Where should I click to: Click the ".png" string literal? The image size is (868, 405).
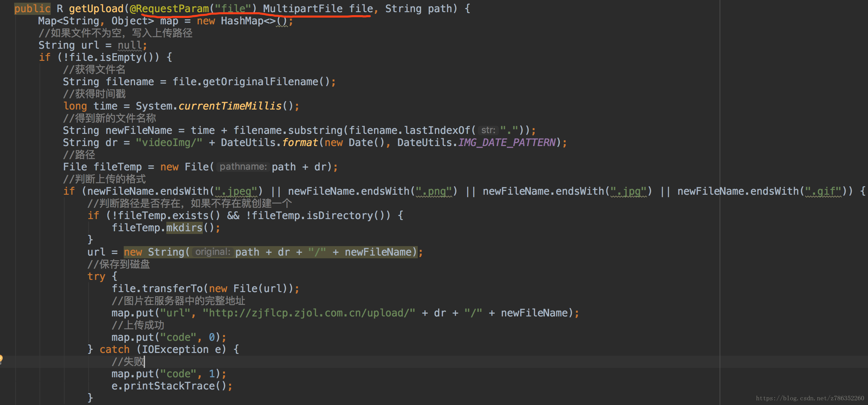click(x=434, y=191)
